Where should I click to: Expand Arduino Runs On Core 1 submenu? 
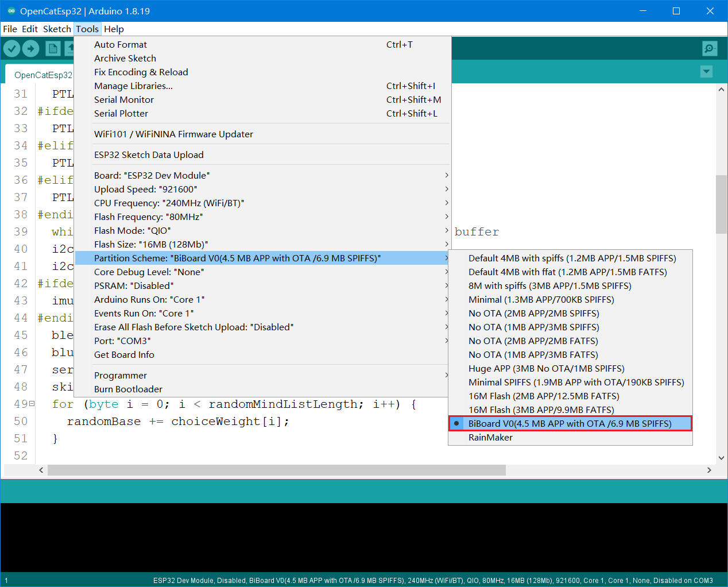point(262,299)
